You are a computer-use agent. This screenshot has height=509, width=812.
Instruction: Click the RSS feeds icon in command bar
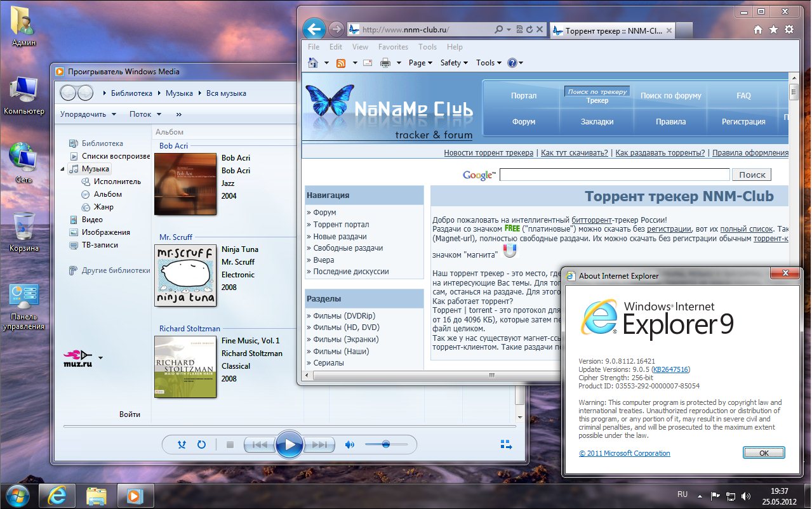coord(341,63)
